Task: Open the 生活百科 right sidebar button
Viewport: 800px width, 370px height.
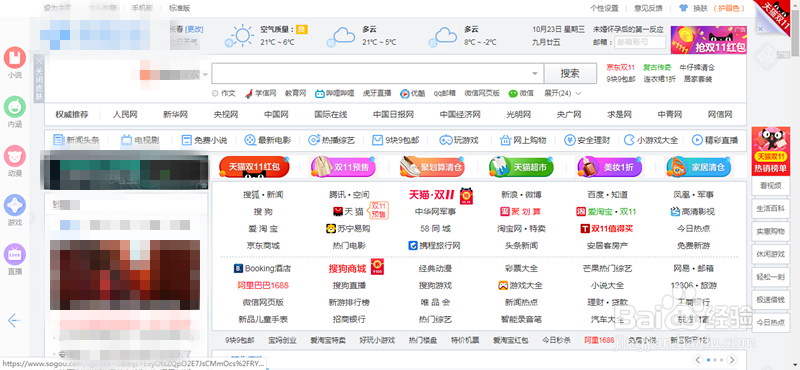Action: (x=770, y=208)
